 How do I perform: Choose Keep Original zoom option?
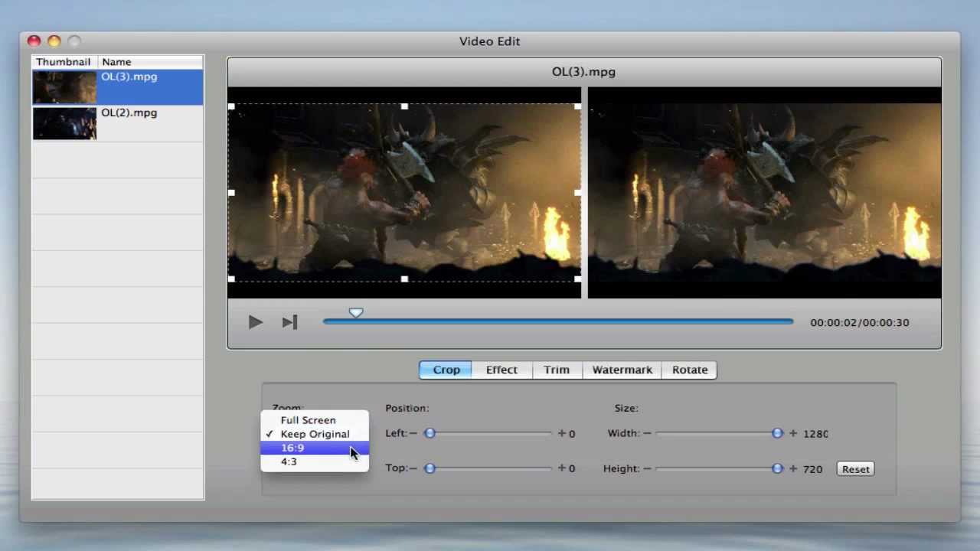point(315,434)
